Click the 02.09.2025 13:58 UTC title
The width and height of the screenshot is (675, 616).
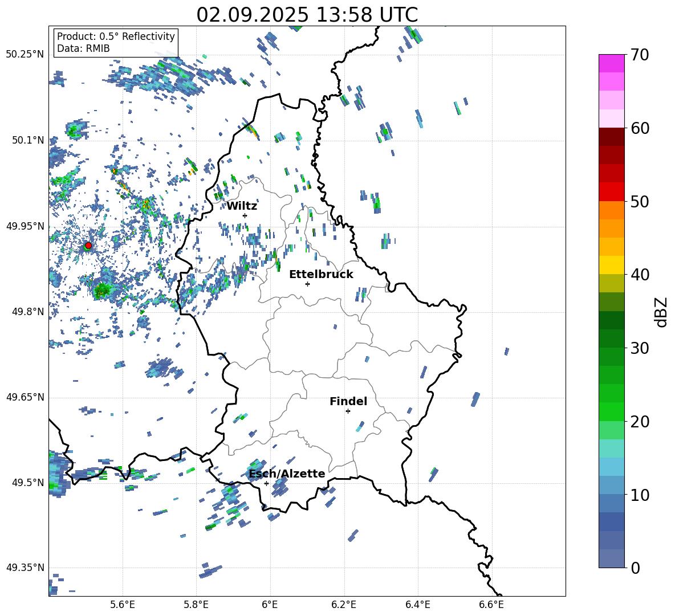click(307, 15)
